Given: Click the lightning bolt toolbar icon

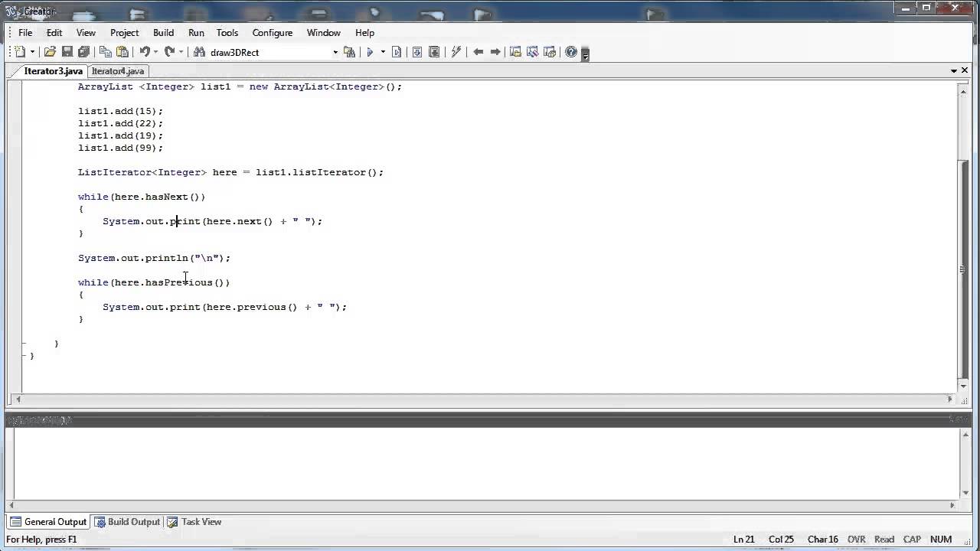Looking at the screenshot, I should point(456,52).
